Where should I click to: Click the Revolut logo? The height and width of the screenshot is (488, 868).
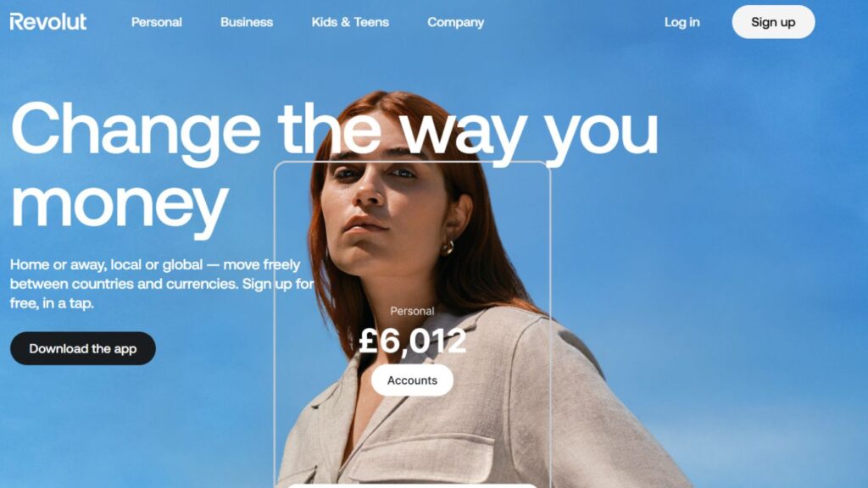tap(48, 21)
